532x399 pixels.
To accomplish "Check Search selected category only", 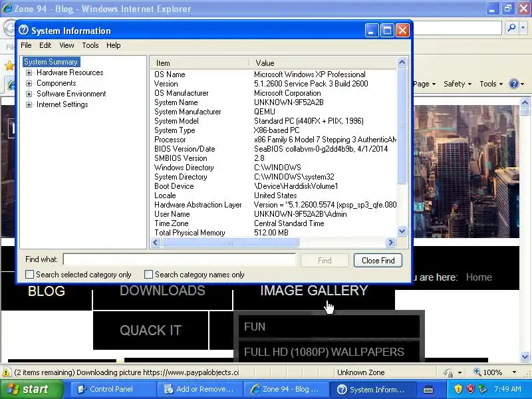I will click(x=30, y=274).
